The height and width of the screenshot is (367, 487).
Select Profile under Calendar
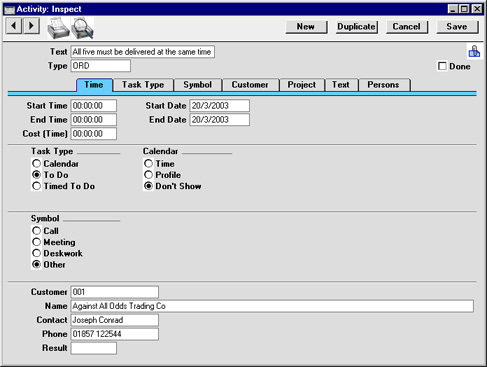(x=148, y=175)
